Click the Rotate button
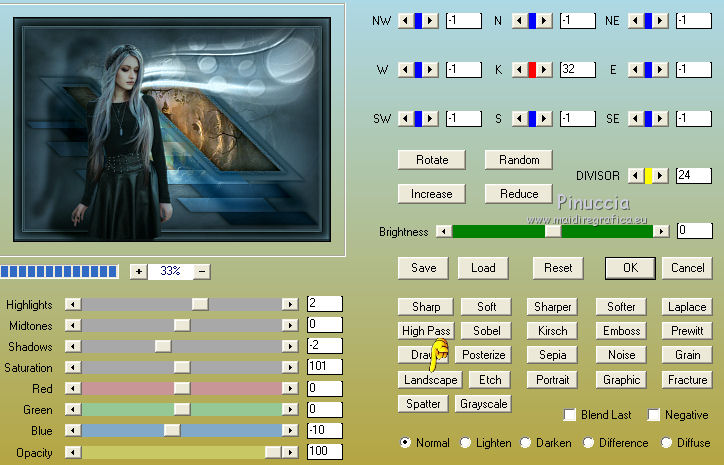The width and height of the screenshot is (724, 465). (x=432, y=160)
